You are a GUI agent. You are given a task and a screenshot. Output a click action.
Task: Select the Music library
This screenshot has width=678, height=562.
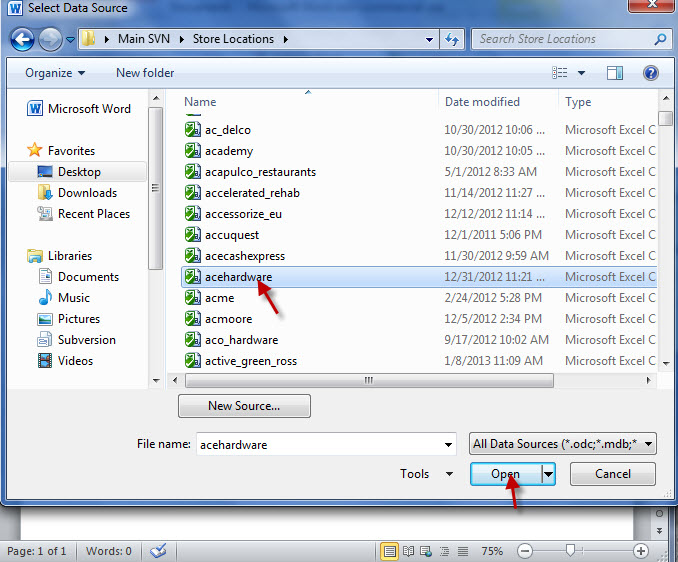(x=64, y=298)
